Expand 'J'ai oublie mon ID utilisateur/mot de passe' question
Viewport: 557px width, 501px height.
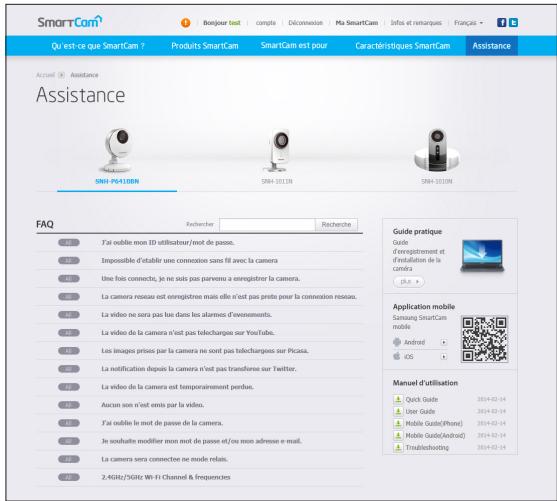(168, 243)
